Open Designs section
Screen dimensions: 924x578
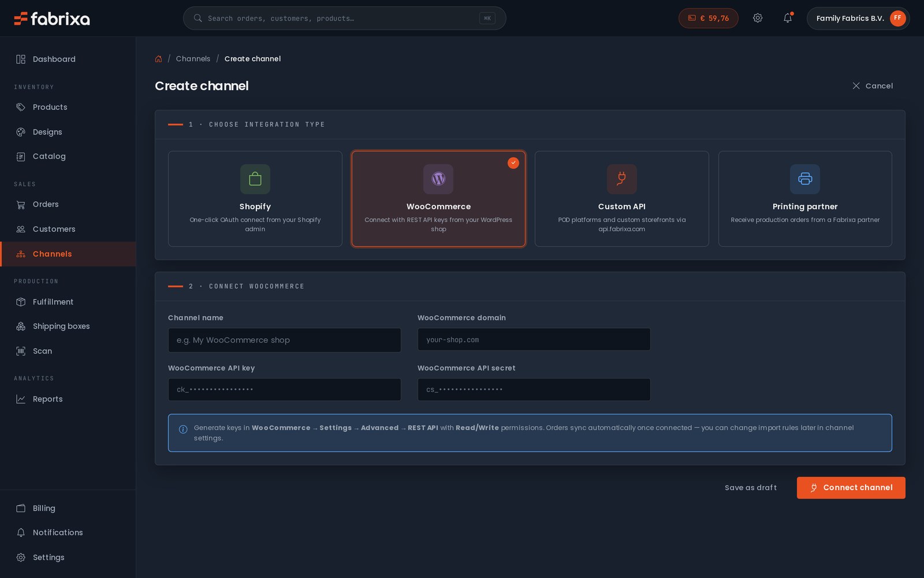point(68,132)
